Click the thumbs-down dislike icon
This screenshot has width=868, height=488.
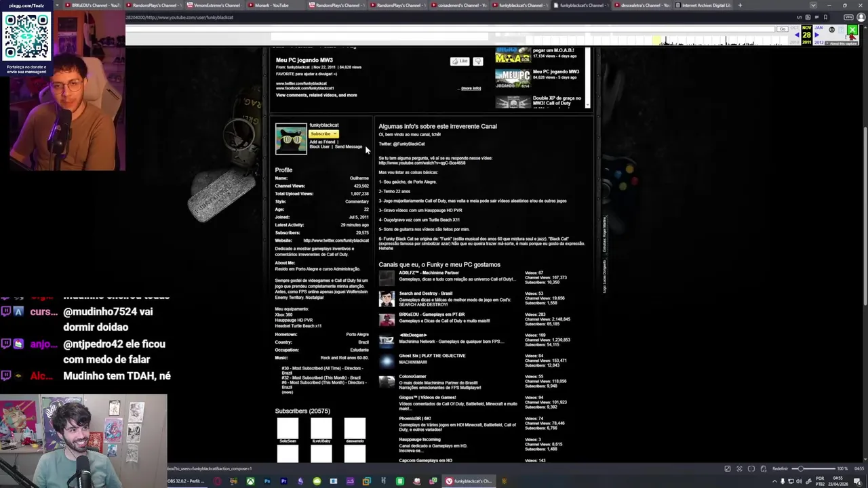click(478, 61)
